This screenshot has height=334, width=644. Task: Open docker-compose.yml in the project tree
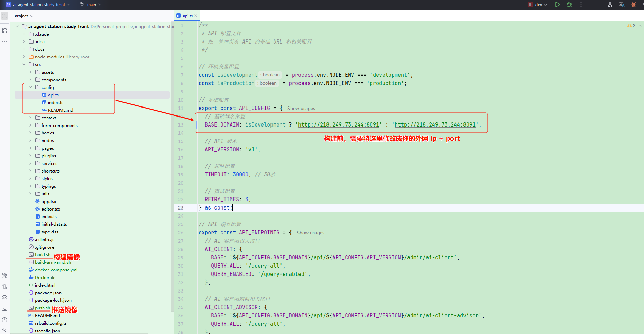point(56,270)
